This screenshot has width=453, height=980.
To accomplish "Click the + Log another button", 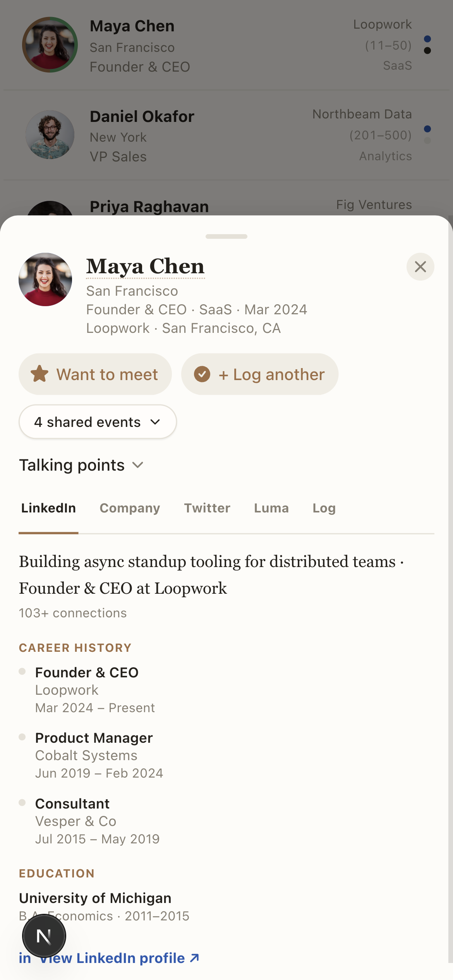I will (260, 374).
